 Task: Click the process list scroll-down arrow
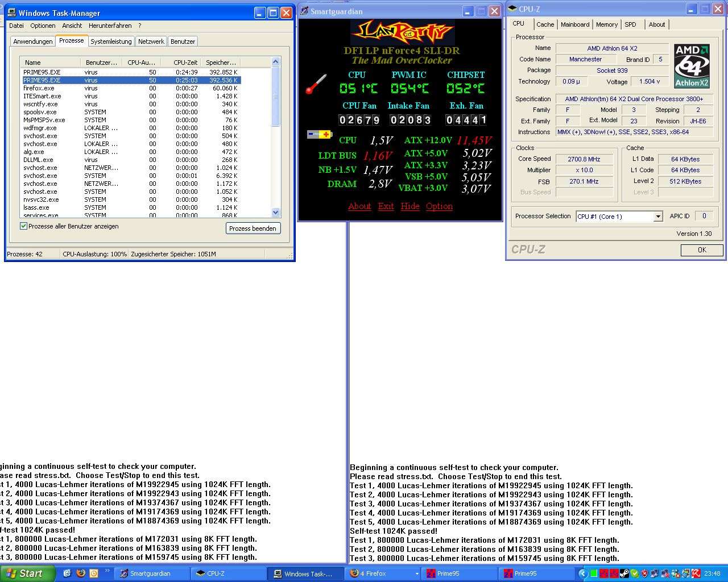click(x=276, y=213)
